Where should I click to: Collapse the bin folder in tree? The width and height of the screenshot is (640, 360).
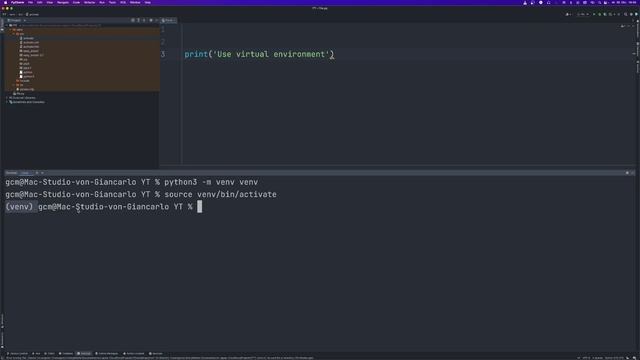tap(14, 34)
